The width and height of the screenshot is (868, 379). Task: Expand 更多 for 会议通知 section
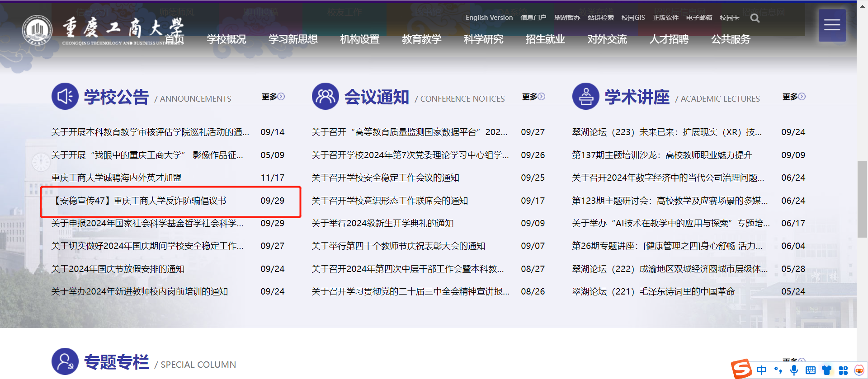pos(533,97)
